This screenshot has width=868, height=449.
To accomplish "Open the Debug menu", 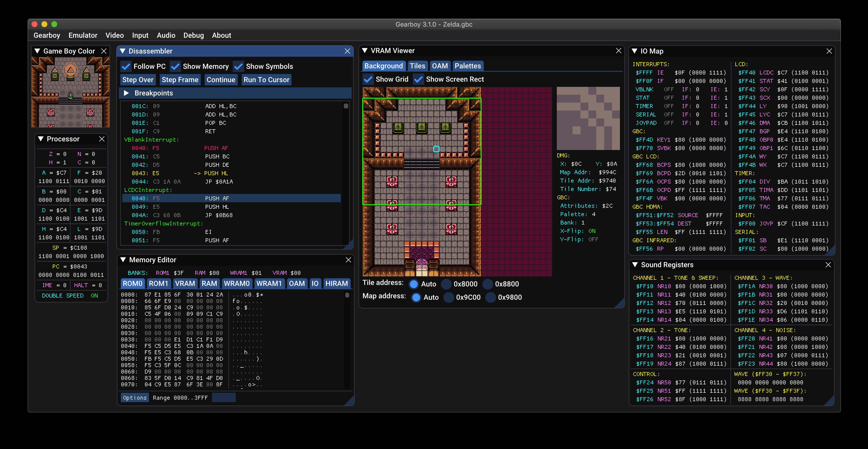I will [193, 35].
